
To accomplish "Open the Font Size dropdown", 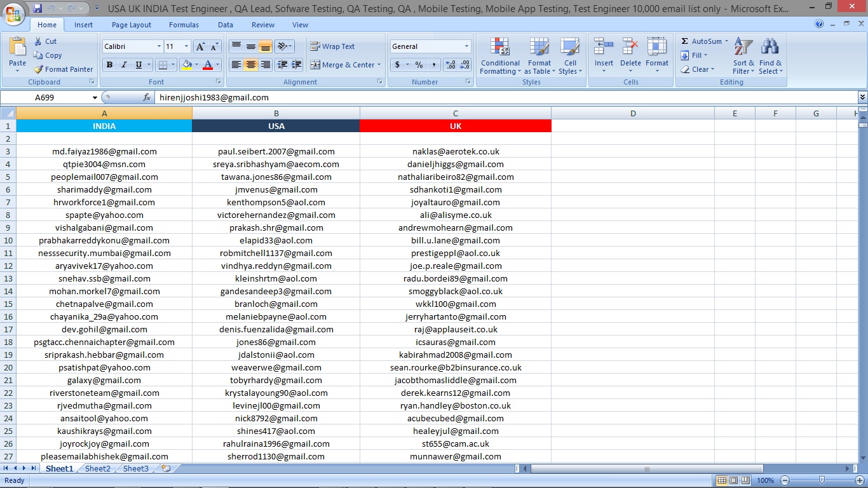I will click(x=186, y=46).
